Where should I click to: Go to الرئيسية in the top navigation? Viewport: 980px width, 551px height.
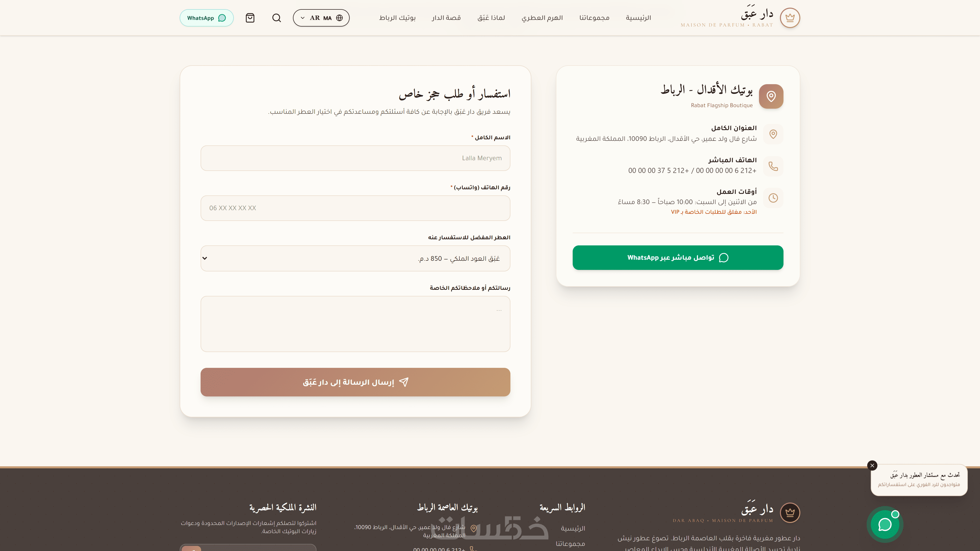click(638, 18)
